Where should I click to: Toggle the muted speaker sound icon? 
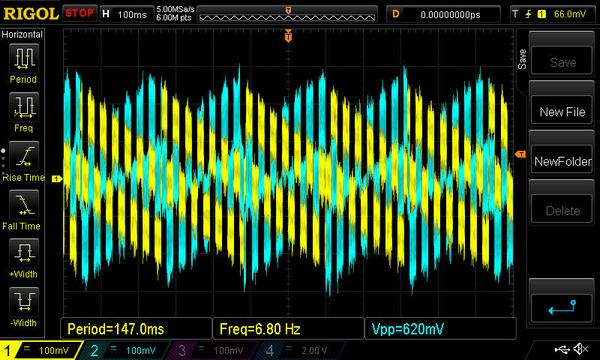click(x=581, y=349)
